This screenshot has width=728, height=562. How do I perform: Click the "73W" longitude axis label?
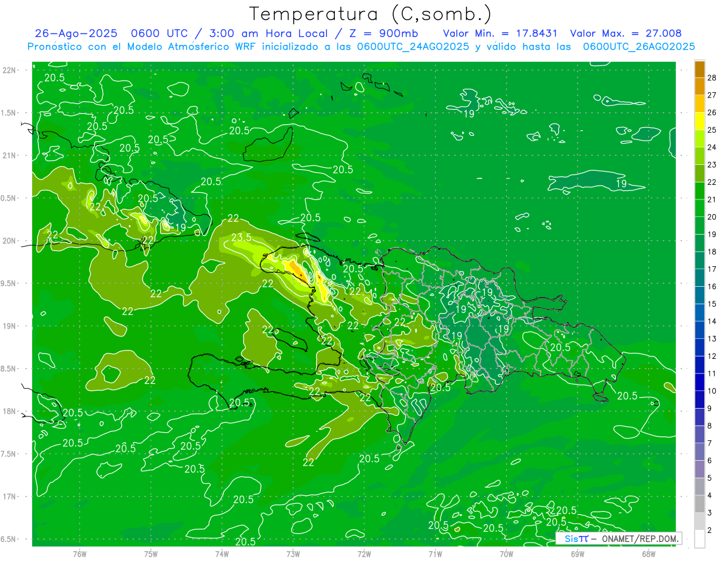click(293, 554)
